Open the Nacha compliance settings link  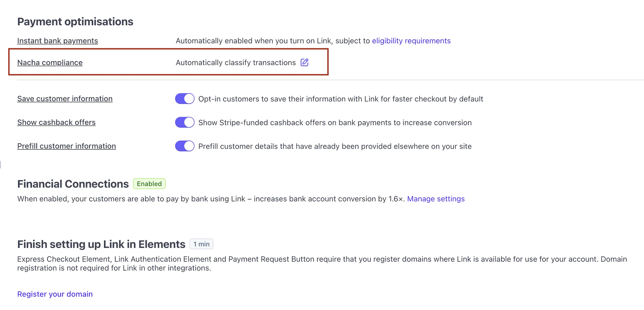[x=50, y=62]
